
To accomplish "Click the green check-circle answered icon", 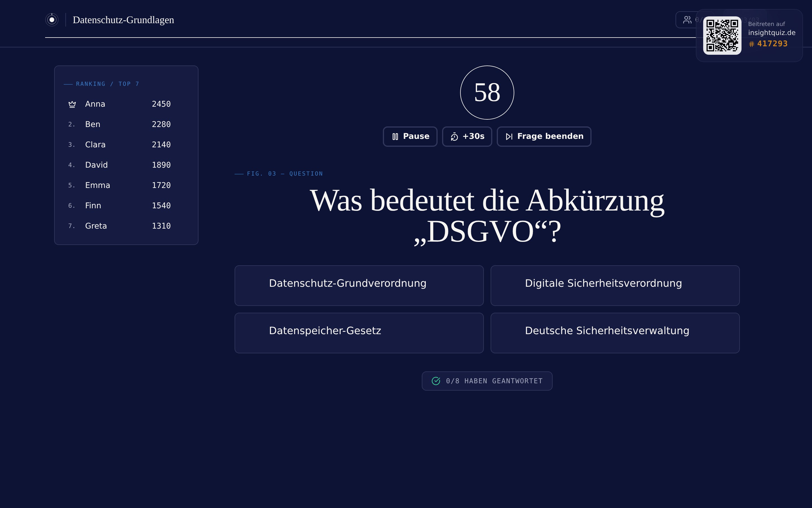I will pos(436,381).
